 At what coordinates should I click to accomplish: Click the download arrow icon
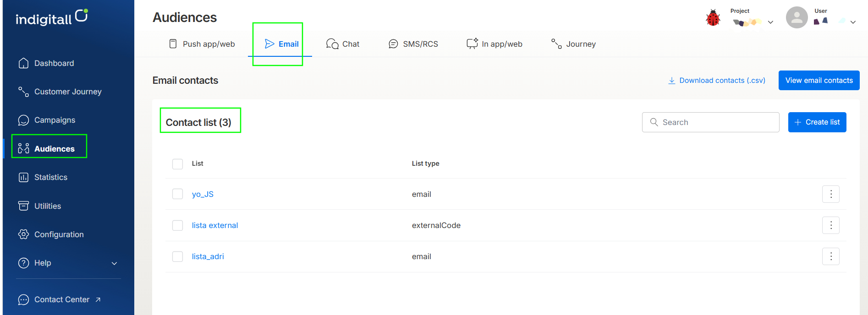click(672, 81)
